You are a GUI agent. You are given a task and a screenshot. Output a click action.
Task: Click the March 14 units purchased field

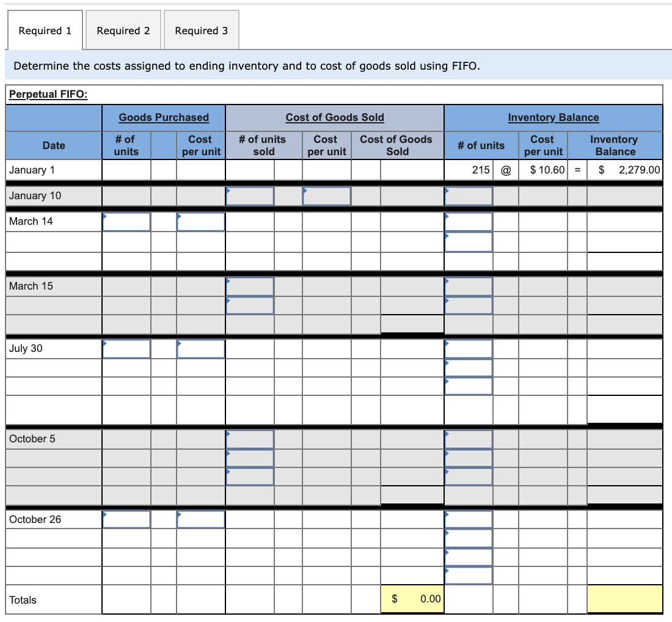[126, 221]
